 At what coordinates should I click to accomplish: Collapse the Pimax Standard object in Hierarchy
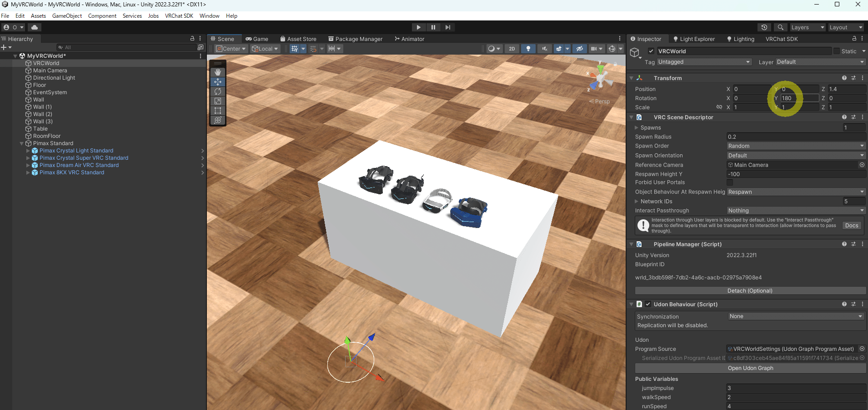point(21,143)
